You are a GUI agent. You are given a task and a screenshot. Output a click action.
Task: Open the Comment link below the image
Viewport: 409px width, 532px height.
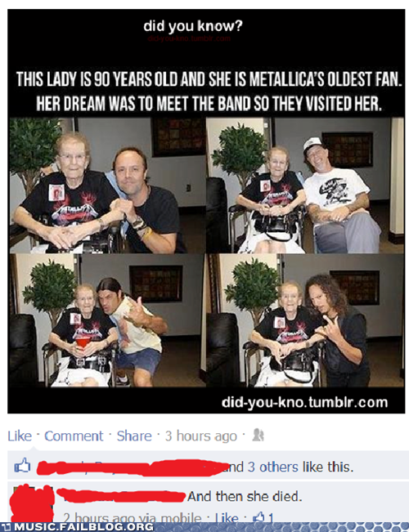tap(74, 436)
